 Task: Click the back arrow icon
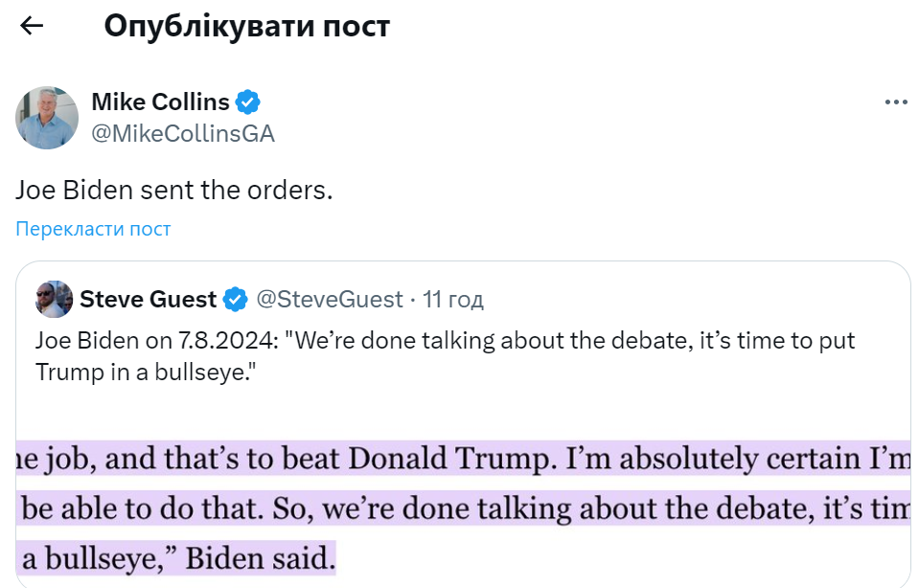pos(33,26)
